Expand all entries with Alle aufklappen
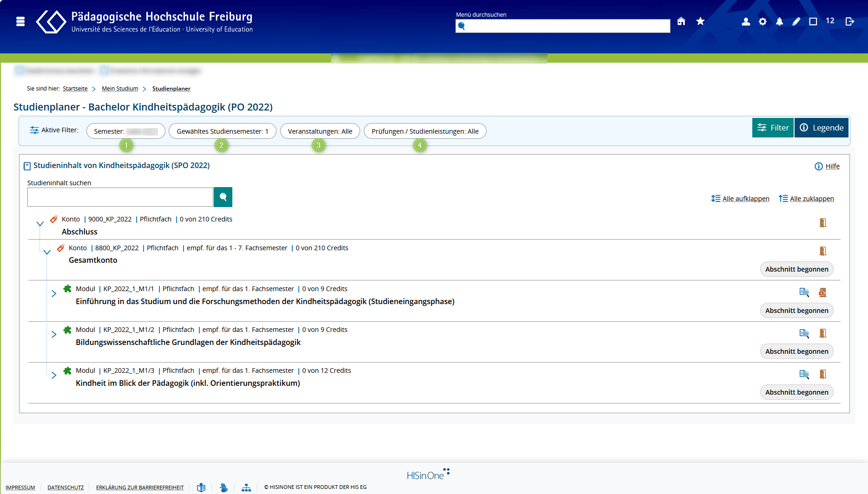Screen dimensions: 868x494 pos(740,199)
